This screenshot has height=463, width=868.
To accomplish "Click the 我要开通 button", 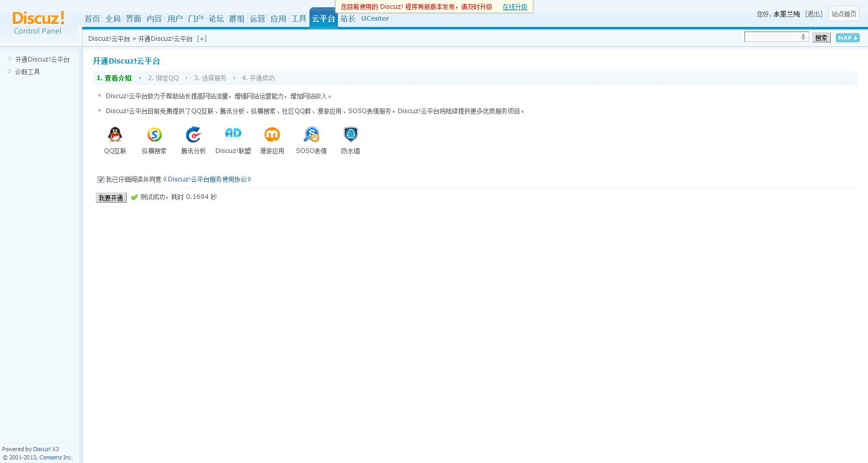I will 111,197.
